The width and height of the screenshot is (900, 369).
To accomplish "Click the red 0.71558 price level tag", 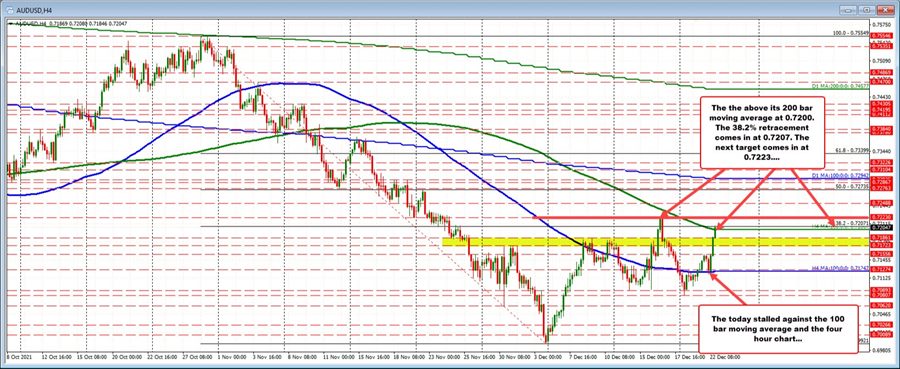I will pos(883,253).
